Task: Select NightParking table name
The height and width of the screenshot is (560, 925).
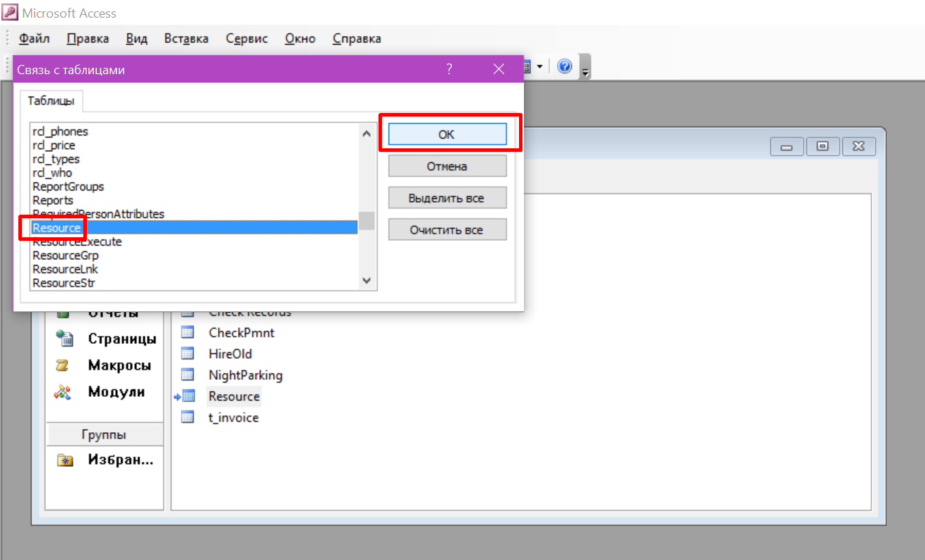Action: (x=246, y=375)
